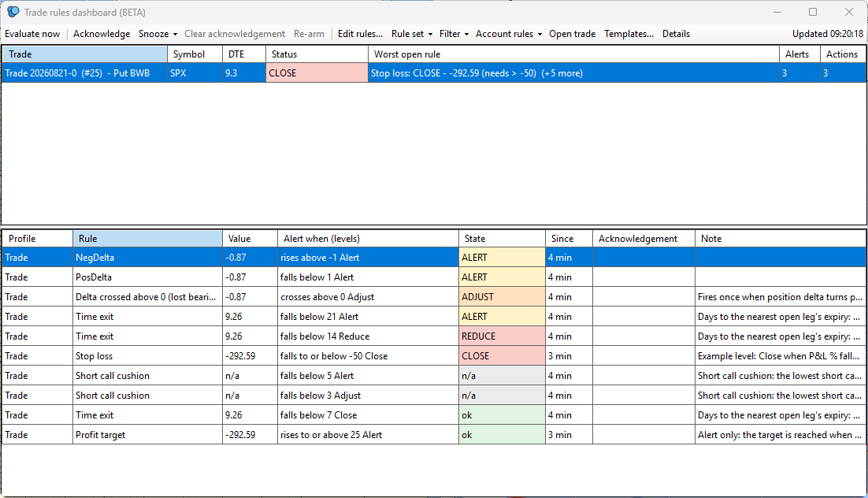The image size is (868, 498).
Task: Click the Note column header
Action: coord(780,239)
